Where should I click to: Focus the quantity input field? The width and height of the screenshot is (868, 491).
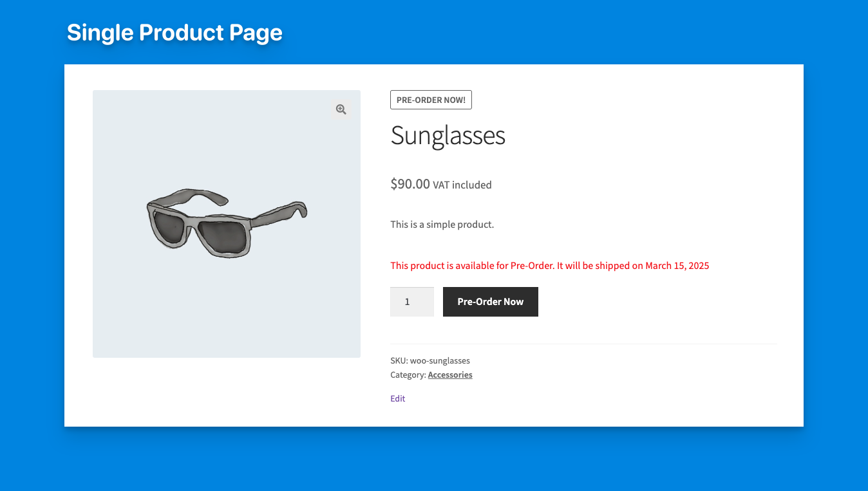pyautogui.click(x=411, y=302)
